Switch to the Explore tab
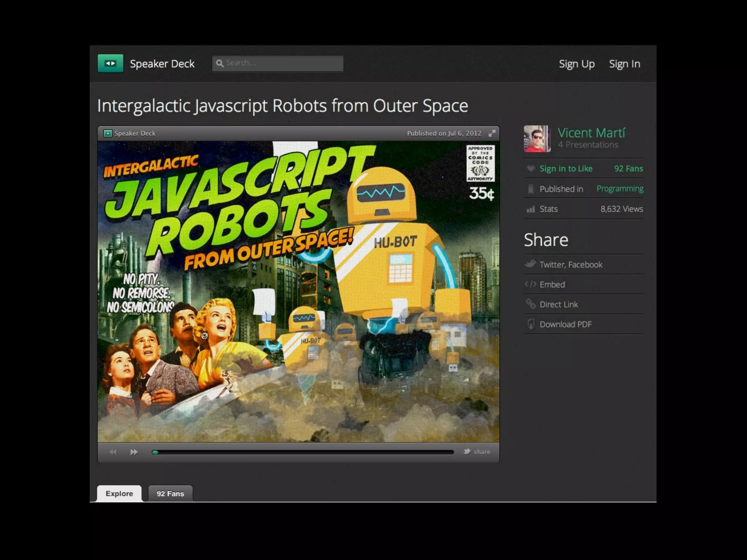Screen dimensions: 747x560 pos(119,494)
